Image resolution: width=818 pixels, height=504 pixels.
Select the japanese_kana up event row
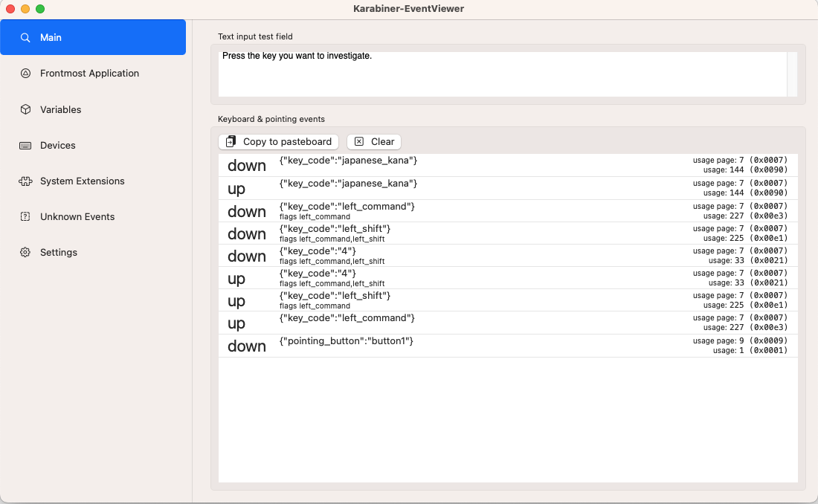(x=508, y=188)
